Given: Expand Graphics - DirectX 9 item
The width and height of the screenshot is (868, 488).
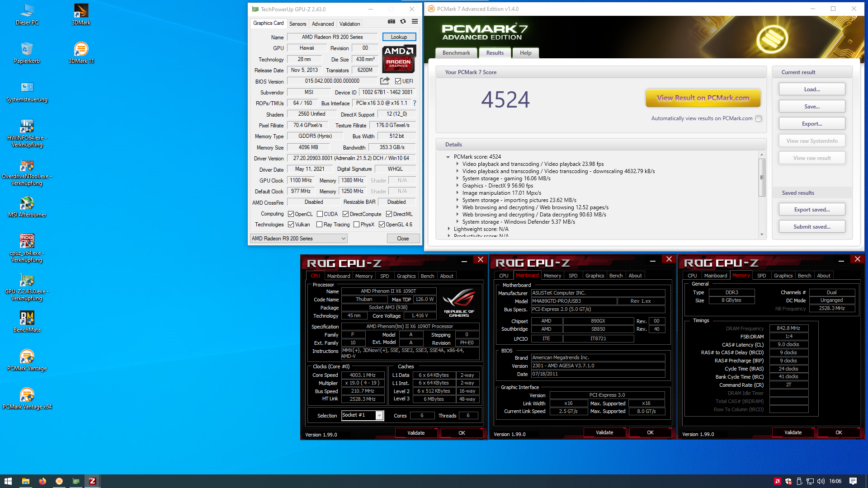Looking at the screenshot, I should point(457,186).
